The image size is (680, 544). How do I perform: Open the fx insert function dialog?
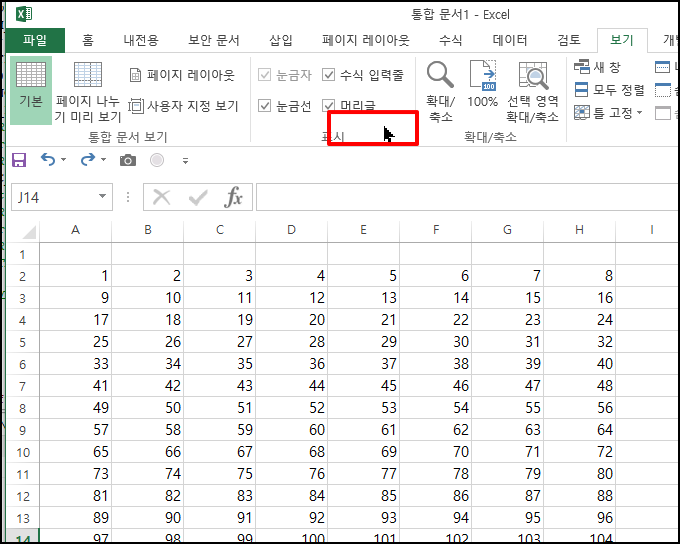(x=233, y=197)
